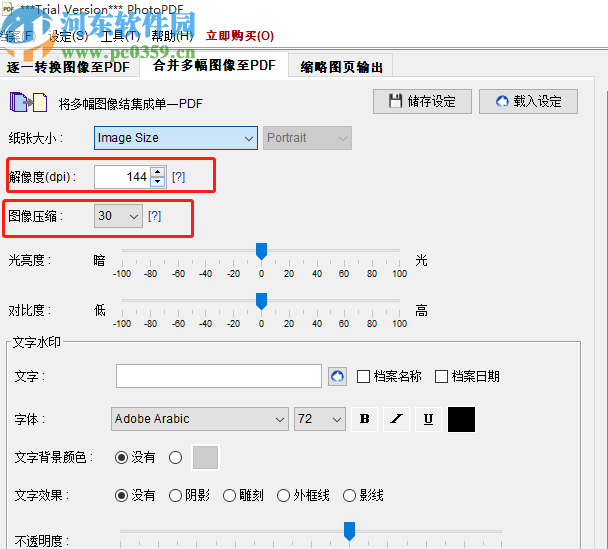Click the [?] help link for image compression
This screenshot has width=608, height=549.
coord(154,216)
